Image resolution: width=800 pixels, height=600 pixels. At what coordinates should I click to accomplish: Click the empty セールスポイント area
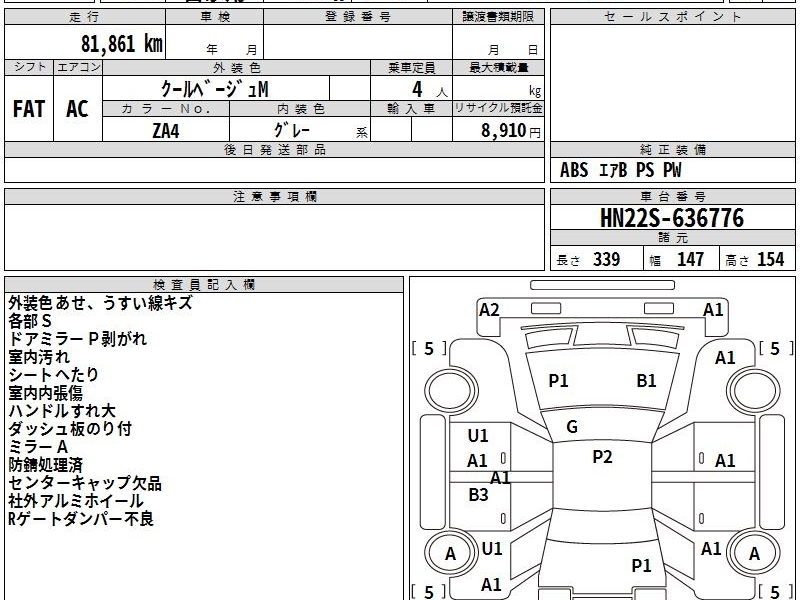672,83
